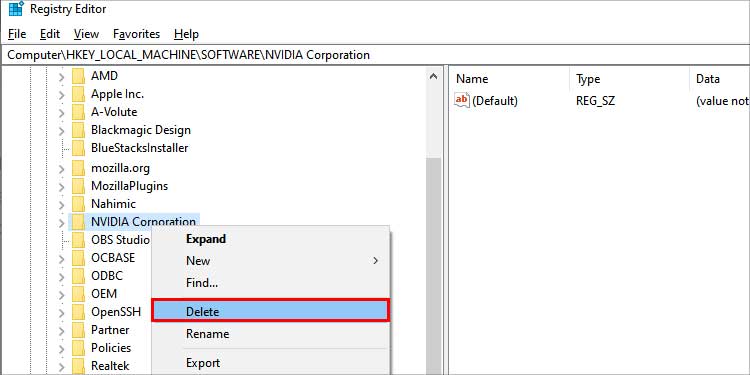
Task: Select the BlueStacksInstaller folder icon
Action: pyautogui.click(x=78, y=148)
